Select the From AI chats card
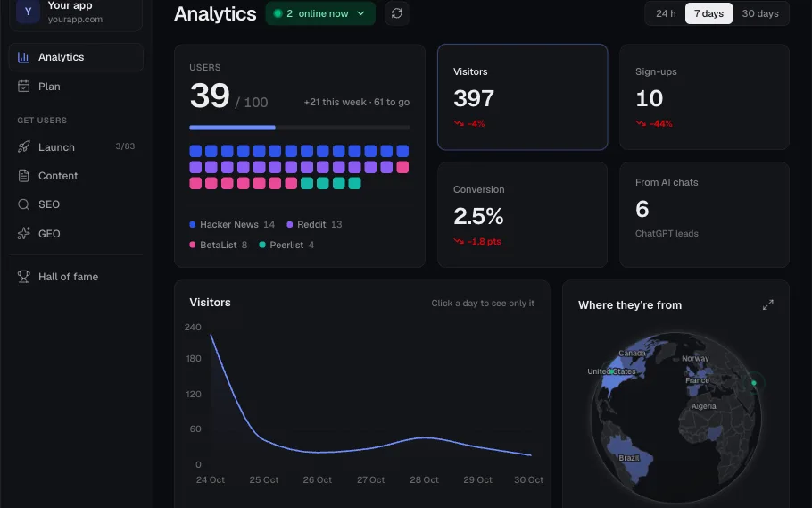Image resolution: width=812 pixels, height=508 pixels. pyautogui.click(x=704, y=214)
